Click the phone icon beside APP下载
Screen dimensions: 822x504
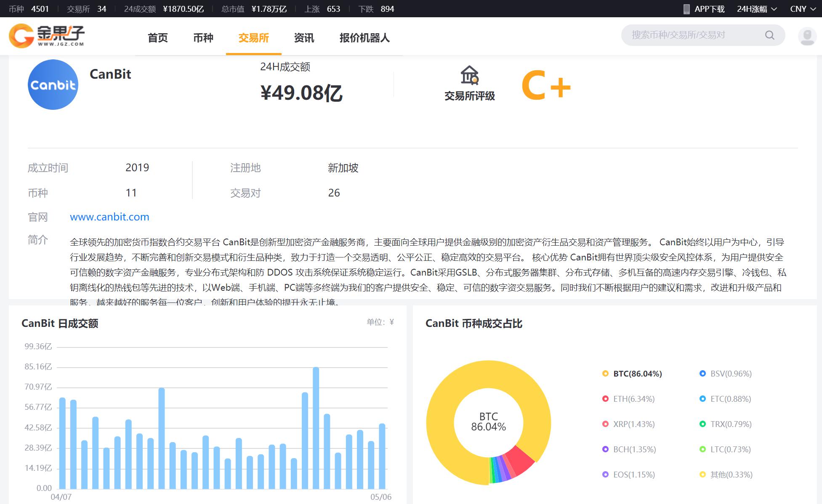click(x=686, y=9)
